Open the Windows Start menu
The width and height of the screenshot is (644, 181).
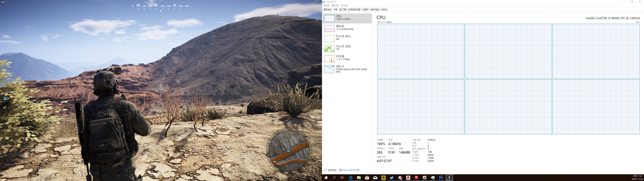point(326,178)
